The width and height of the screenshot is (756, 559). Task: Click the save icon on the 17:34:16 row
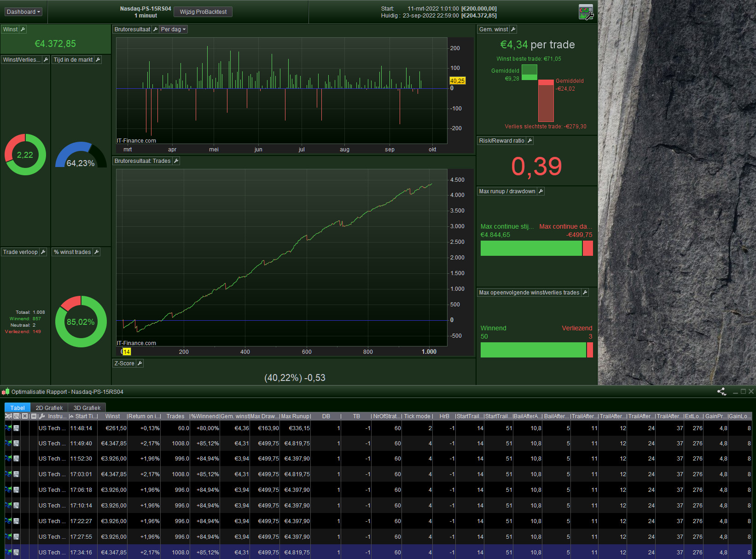(x=17, y=553)
